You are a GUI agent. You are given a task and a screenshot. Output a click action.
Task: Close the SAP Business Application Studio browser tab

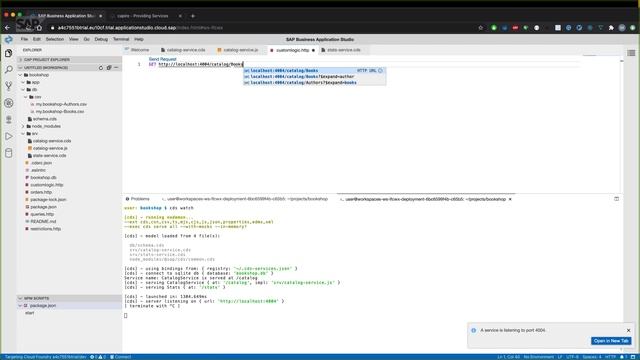pyautogui.click(x=100, y=16)
